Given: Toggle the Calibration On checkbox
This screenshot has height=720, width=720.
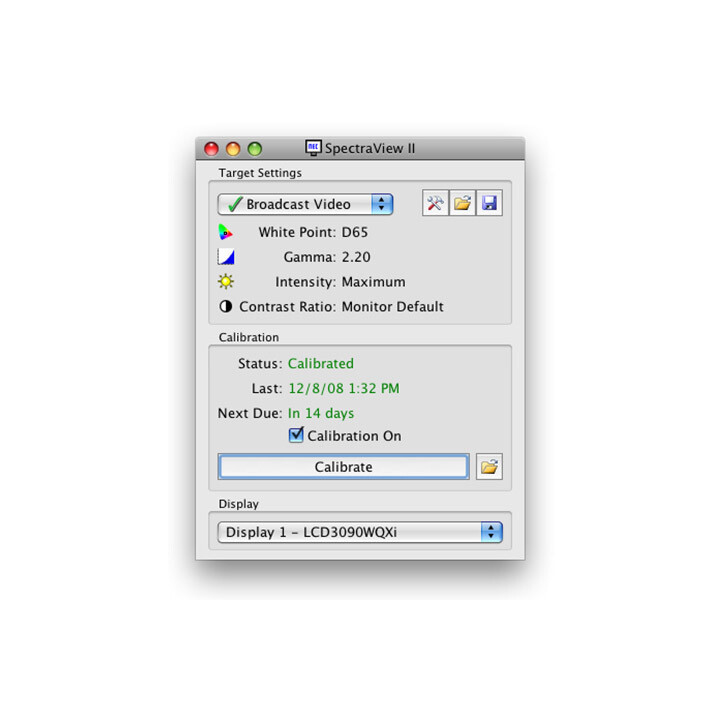Looking at the screenshot, I should click(x=296, y=435).
